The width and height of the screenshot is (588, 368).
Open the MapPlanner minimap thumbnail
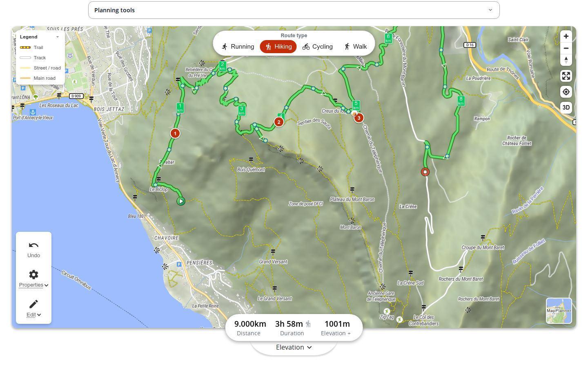pos(559,311)
